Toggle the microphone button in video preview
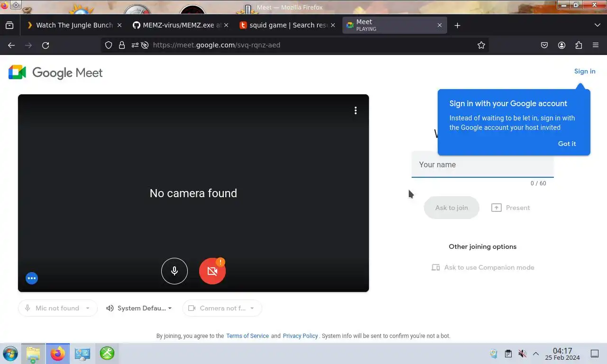 point(175,271)
